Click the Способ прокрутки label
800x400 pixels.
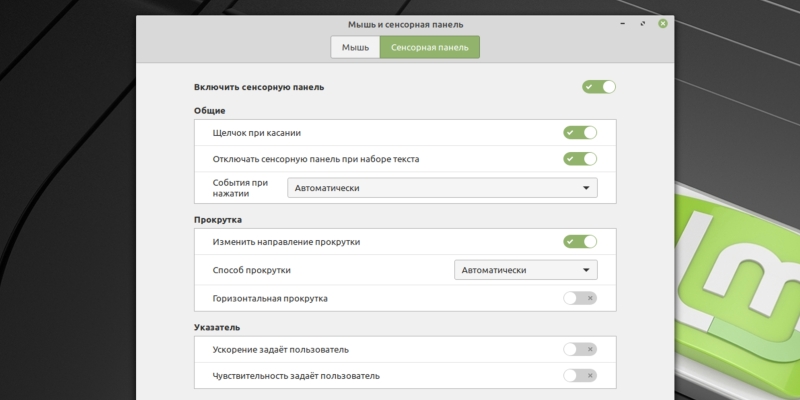252,270
